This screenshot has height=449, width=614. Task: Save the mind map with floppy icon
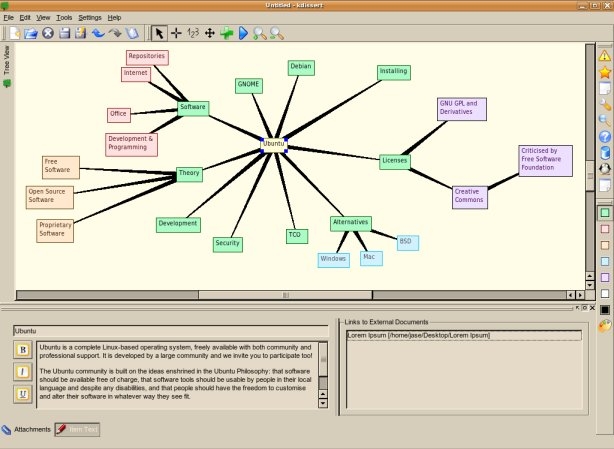(65, 33)
